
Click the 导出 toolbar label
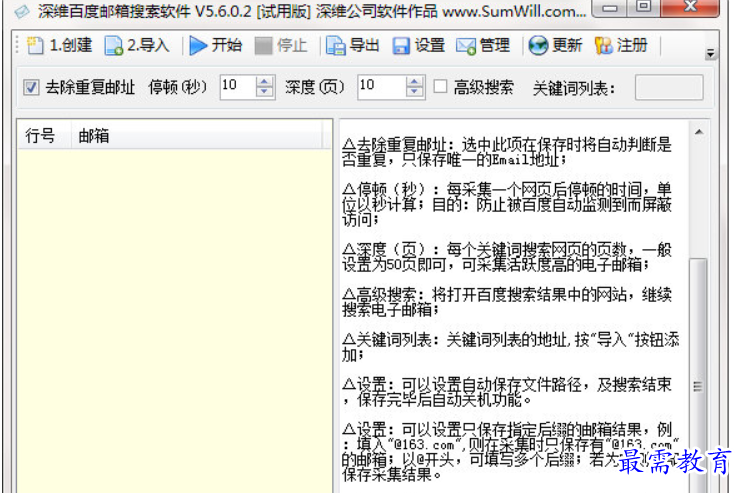tap(364, 45)
